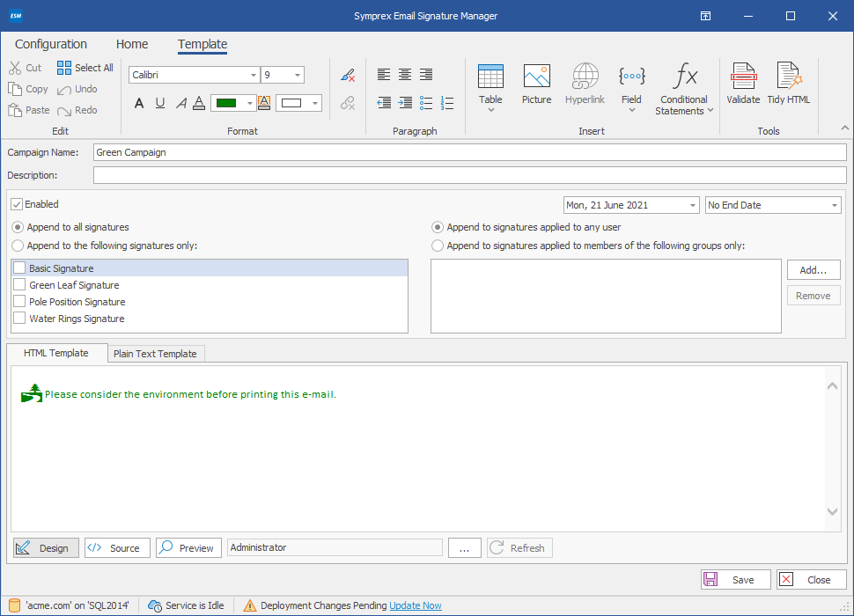
Task: Uncheck the Enabled checkbox
Action: [x=17, y=204]
